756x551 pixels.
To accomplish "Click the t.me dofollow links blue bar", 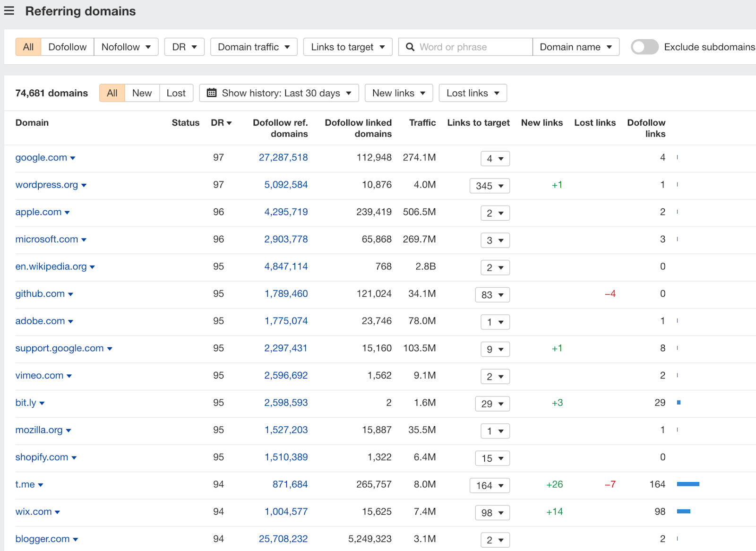I will click(688, 484).
